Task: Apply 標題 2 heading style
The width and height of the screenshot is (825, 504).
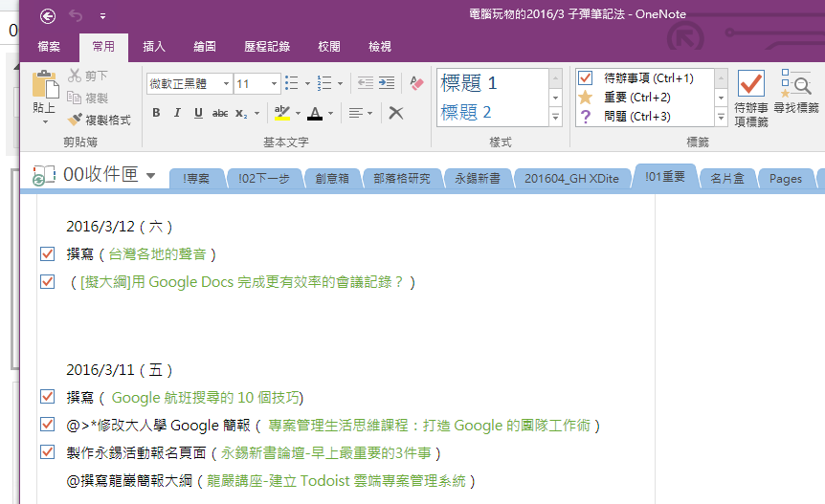Action: [493, 112]
